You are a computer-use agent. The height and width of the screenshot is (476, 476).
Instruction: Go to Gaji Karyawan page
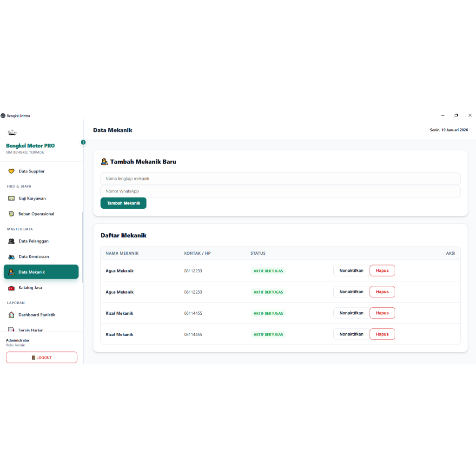click(41, 198)
